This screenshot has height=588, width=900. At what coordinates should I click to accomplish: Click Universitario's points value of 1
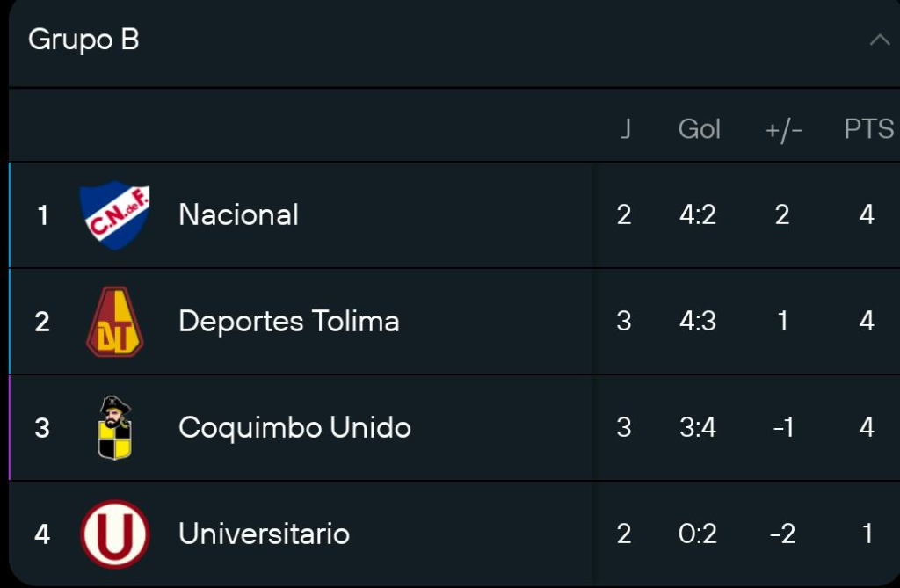867,534
